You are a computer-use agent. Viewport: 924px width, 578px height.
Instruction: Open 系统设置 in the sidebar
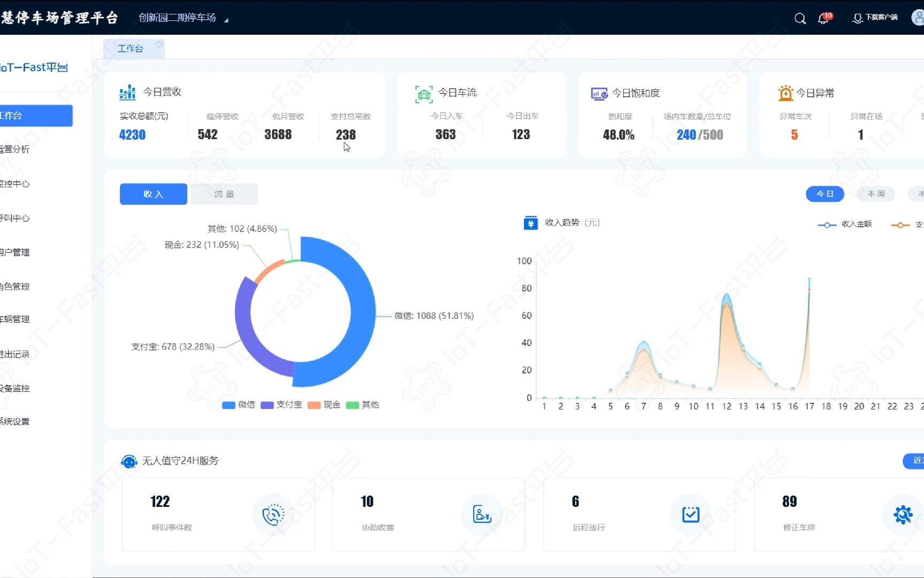(15, 421)
